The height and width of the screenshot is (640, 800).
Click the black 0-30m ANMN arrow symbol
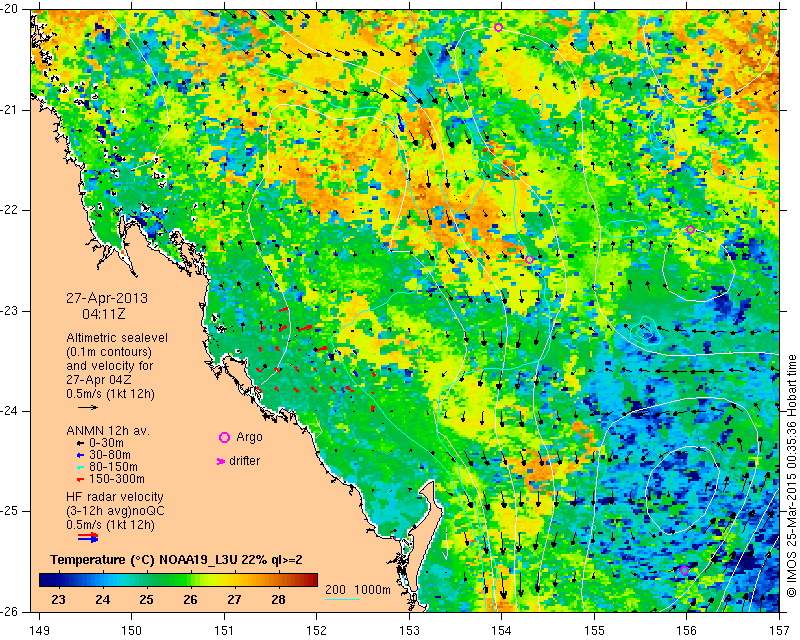[x=80, y=443]
